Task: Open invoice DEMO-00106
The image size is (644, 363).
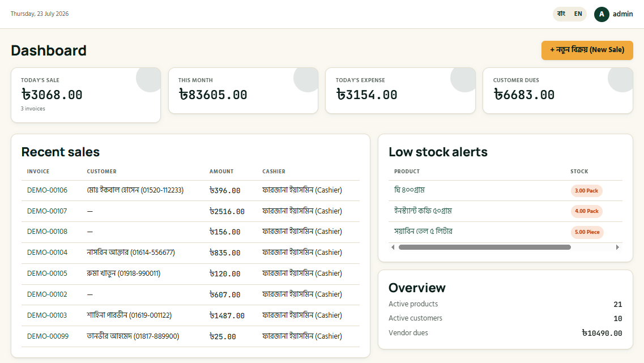Action: pyautogui.click(x=47, y=190)
